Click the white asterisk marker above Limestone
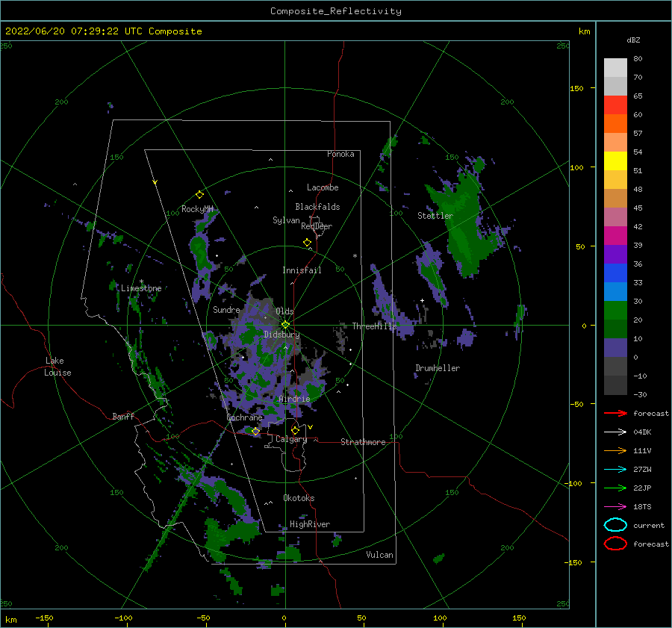The image size is (672, 628). (x=141, y=282)
